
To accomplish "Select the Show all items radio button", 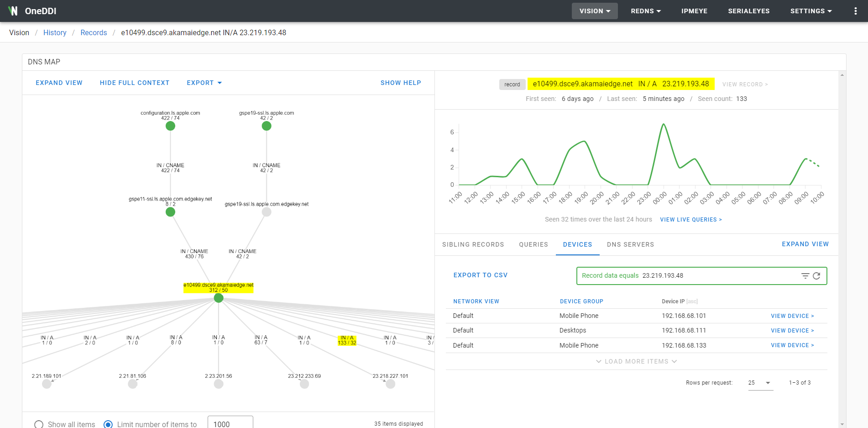I will click(x=39, y=424).
